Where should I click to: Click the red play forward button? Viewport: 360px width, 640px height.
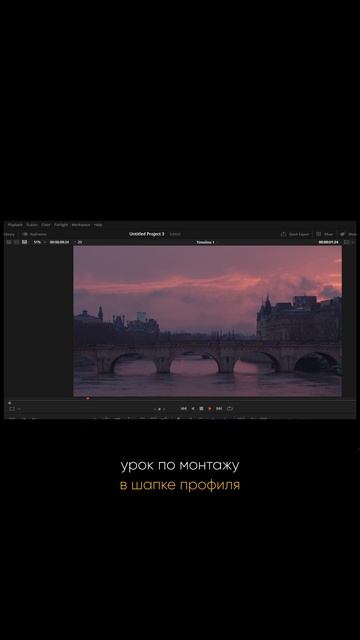(x=210, y=409)
